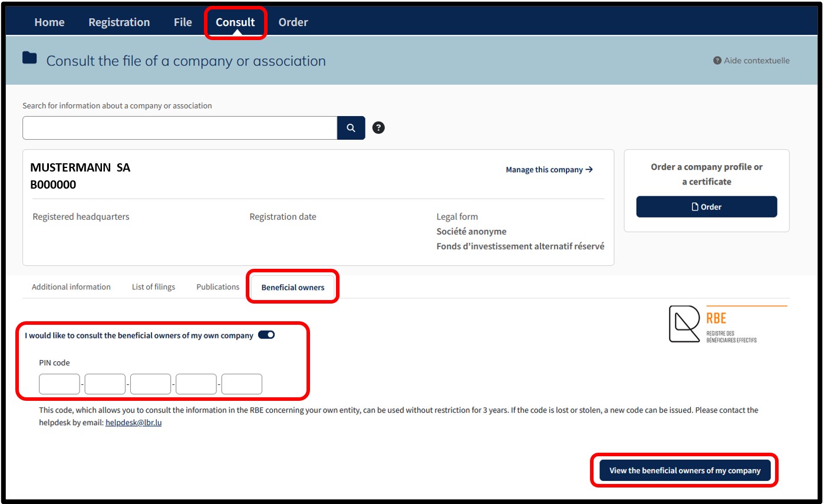Open Aide contextuelle help
This screenshot has height=504, width=824.
click(752, 61)
